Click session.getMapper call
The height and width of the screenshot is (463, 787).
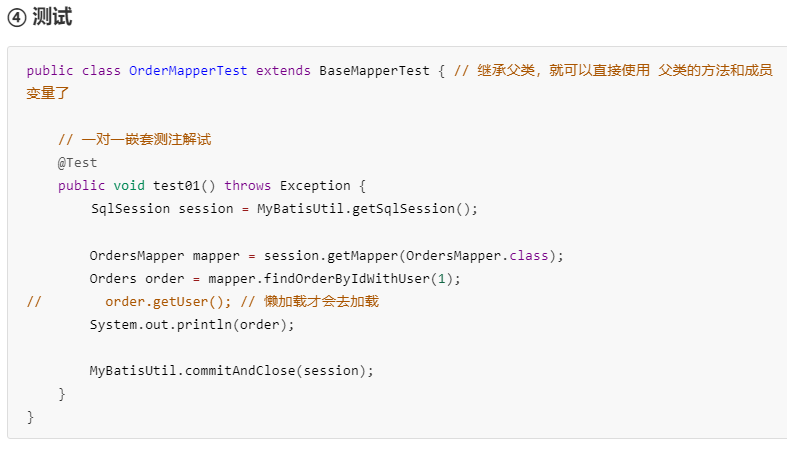[x=331, y=256]
